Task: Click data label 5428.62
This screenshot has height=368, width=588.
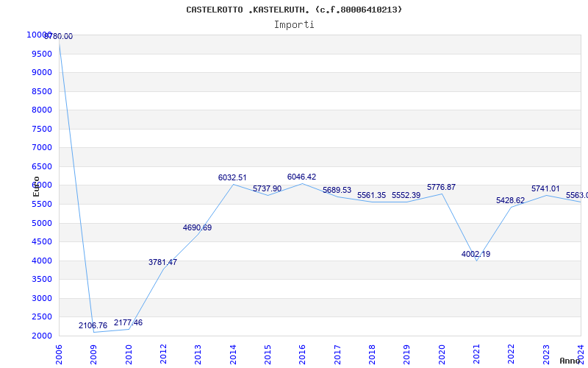Action: click(510, 200)
